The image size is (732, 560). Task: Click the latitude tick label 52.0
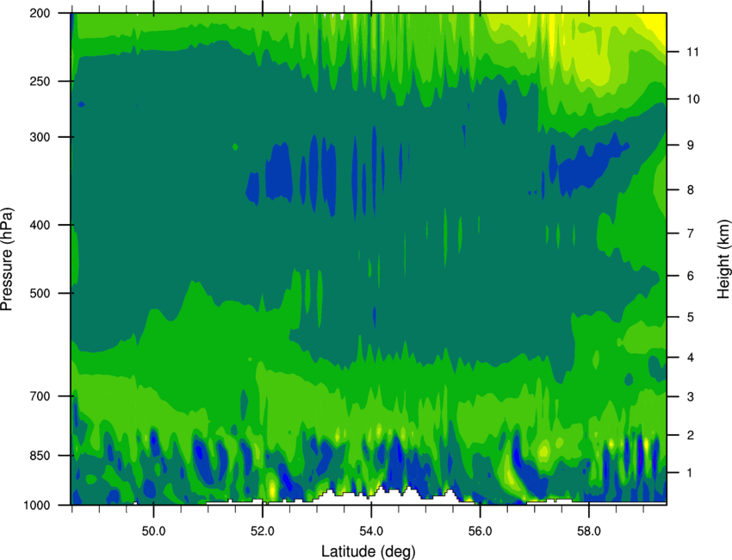point(263,531)
